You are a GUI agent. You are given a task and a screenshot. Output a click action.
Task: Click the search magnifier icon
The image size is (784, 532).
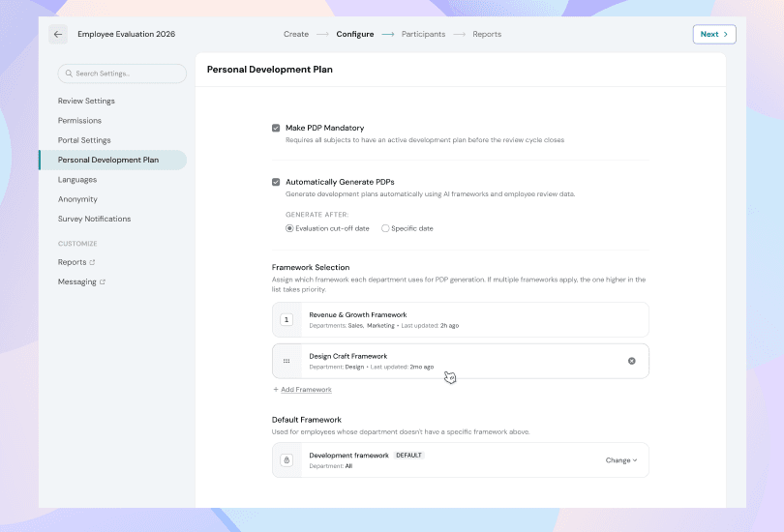point(69,74)
